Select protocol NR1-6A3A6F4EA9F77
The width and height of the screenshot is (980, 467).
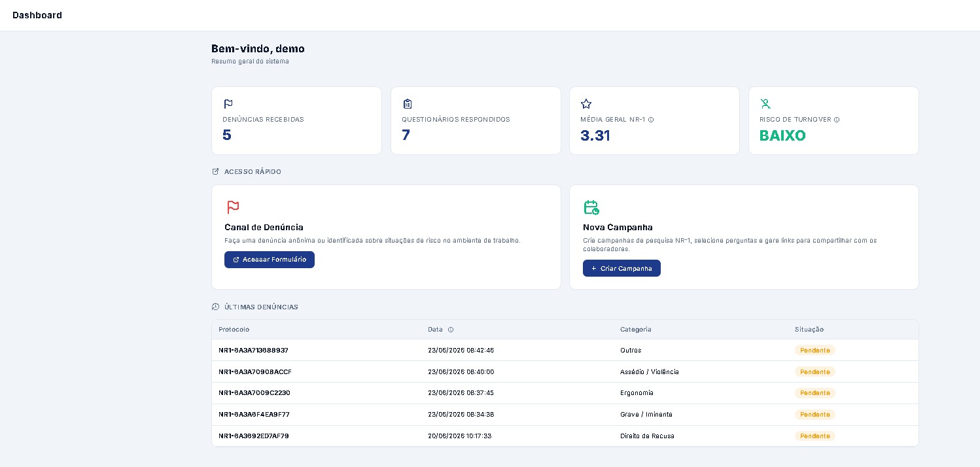pos(254,415)
